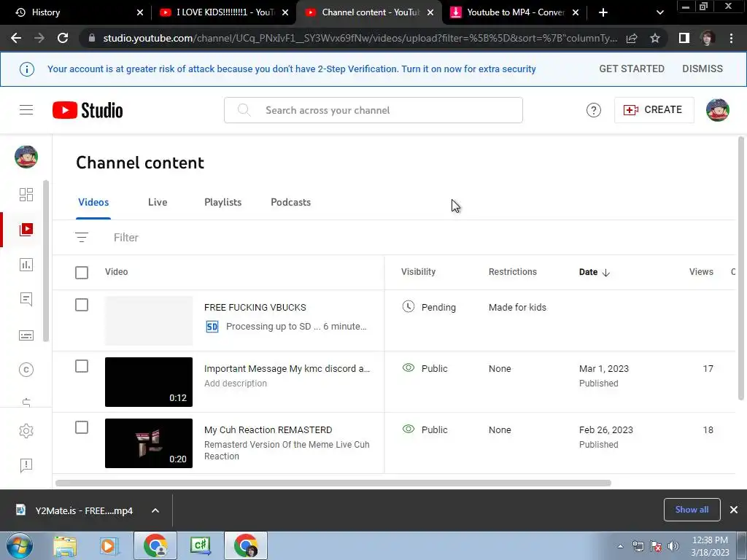Click the Pending clock icon
Viewport: 747px width, 560px height.
[409, 307]
